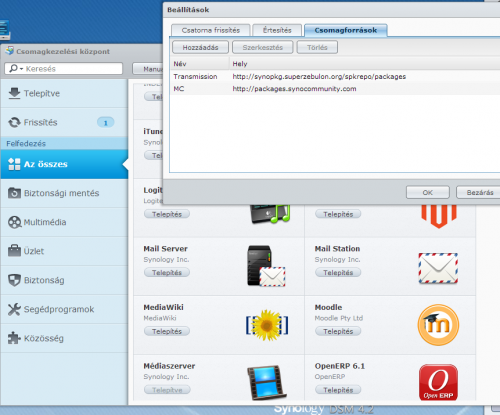Focus the Keresés search field
Screen dimensions: 500x415
tap(64, 69)
